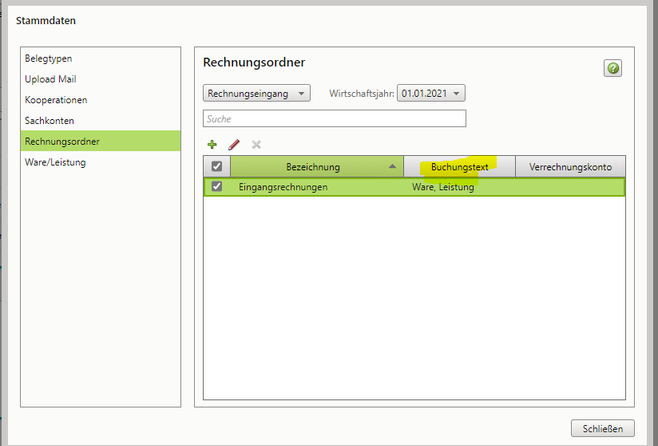Open Upload Mail section
This screenshot has width=658, height=446.
coord(51,79)
